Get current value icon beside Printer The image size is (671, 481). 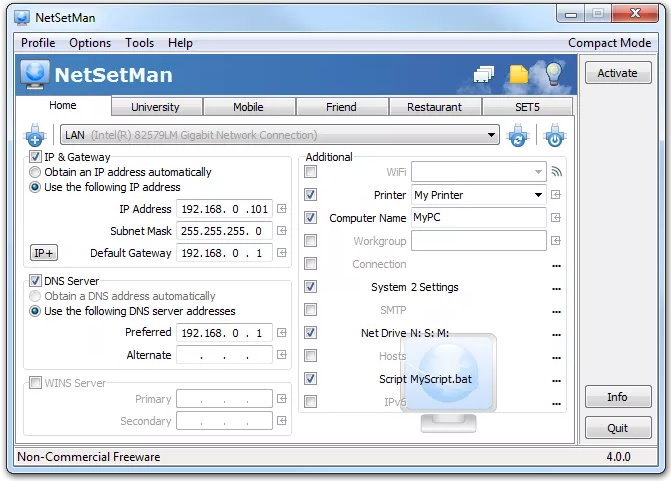pos(556,195)
